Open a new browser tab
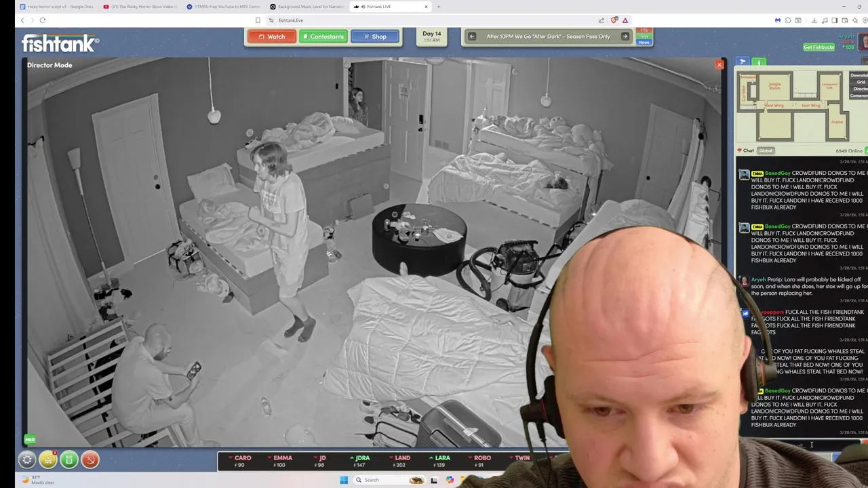The width and height of the screenshot is (868, 488). (438, 7)
